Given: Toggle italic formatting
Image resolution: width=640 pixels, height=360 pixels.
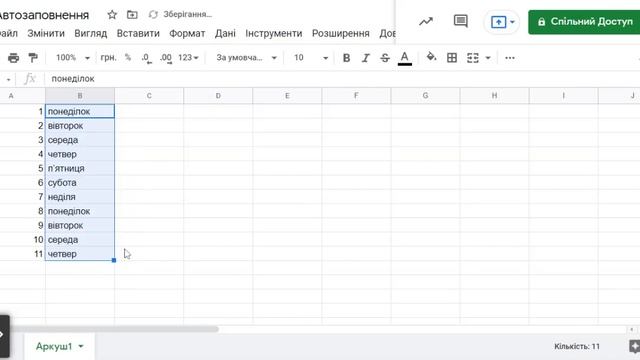Looking at the screenshot, I should tap(365, 58).
